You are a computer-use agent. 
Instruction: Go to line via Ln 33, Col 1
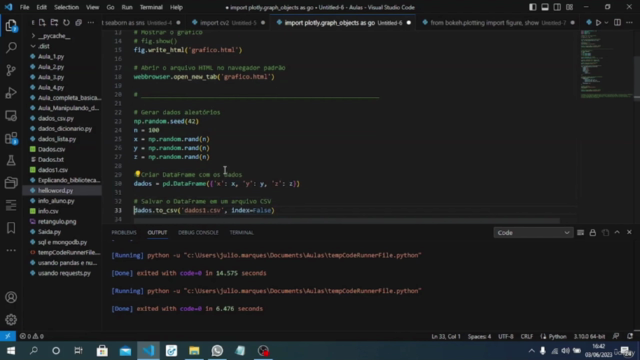click(446, 336)
